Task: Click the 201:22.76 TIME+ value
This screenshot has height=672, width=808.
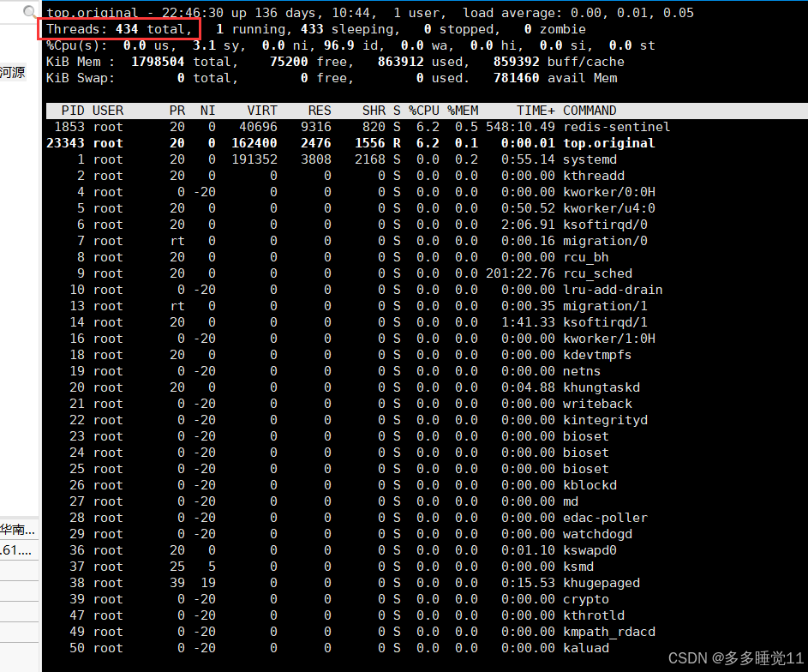Action: tap(520, 273)
